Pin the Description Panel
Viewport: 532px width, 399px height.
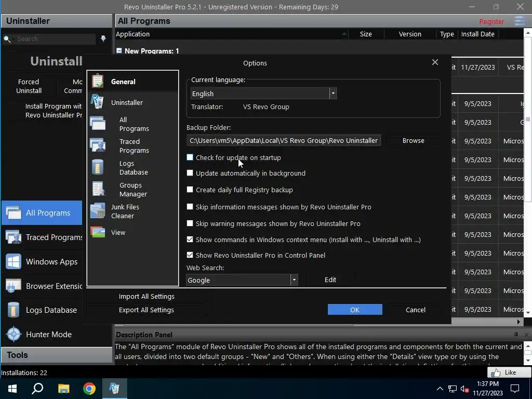[x=516, y=335]
